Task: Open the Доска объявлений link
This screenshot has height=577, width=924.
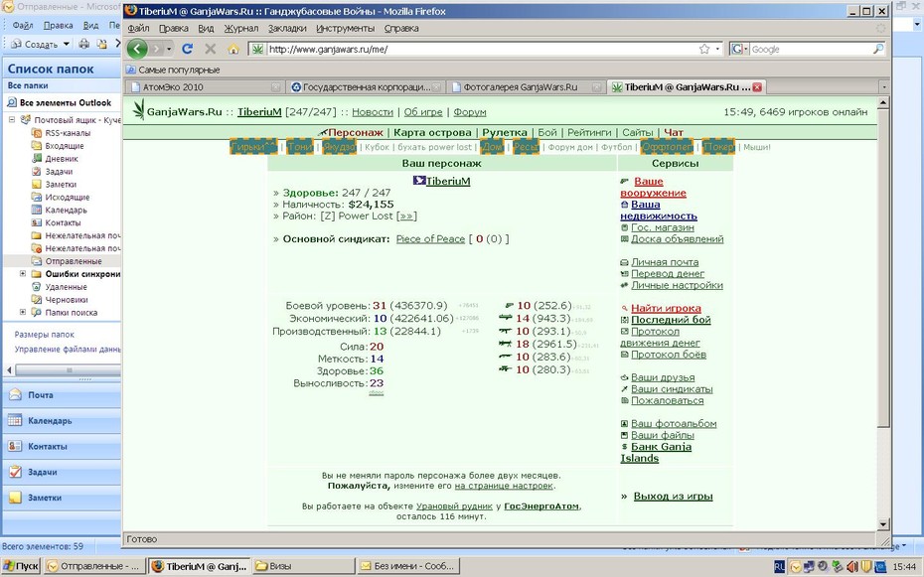Action: point(677,239)
